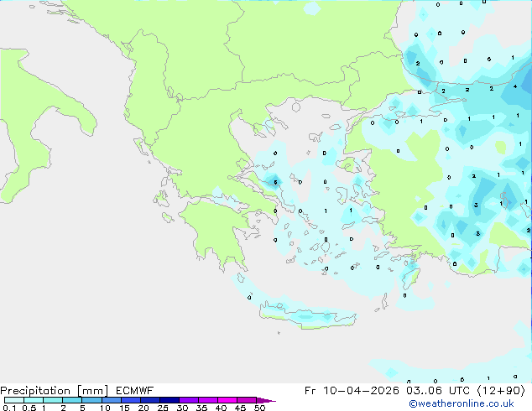Click the legend value '45'
Image resolution: width=532 pixels, height=411 pixels.
(240, 408)
